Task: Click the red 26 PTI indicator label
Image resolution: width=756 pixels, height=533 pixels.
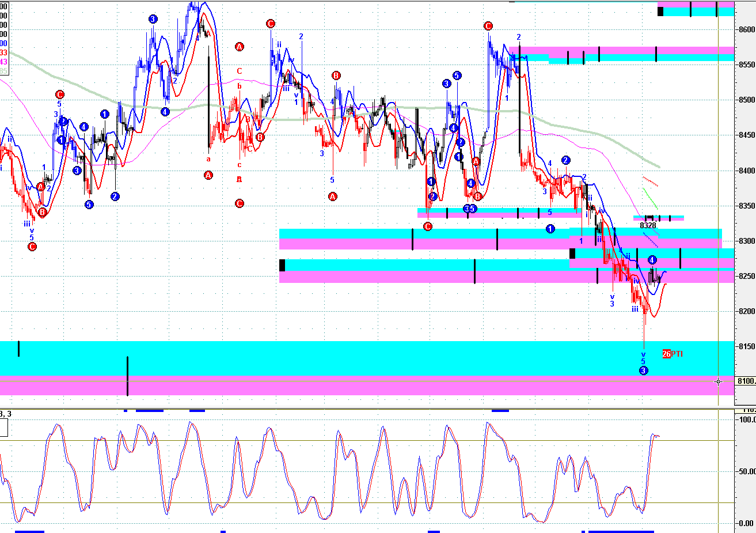Action: pos(673,354)
